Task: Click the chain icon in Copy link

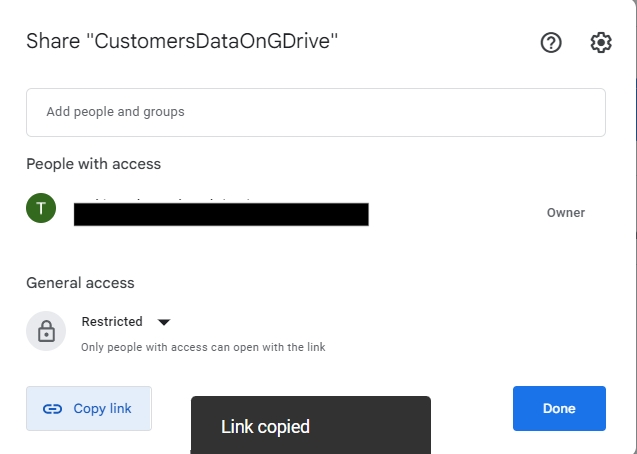Action: tap(53, 409)
